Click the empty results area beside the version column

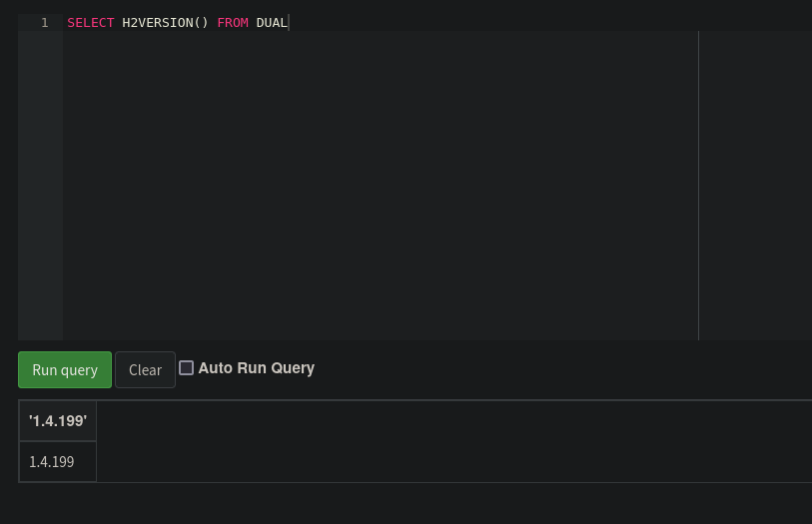[x=454, y=441]
